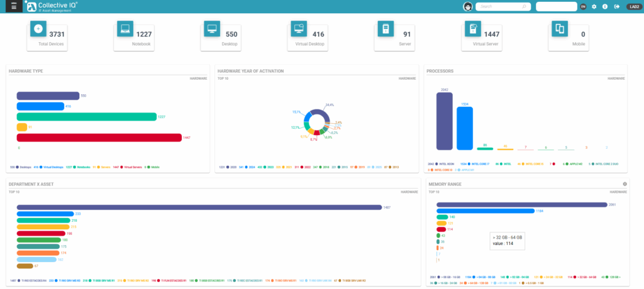
Task: Open the hamburger navigation menu
Action: (14, 6)
